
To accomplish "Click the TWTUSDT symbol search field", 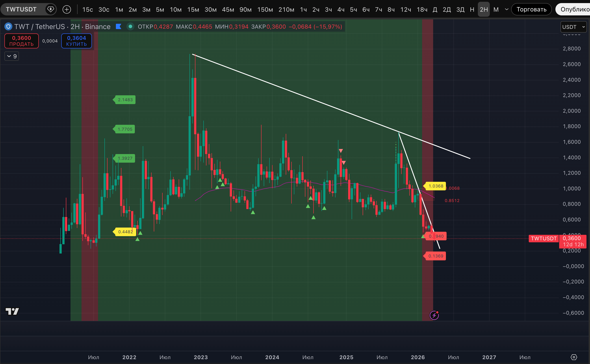I will [x=21, y=9].
